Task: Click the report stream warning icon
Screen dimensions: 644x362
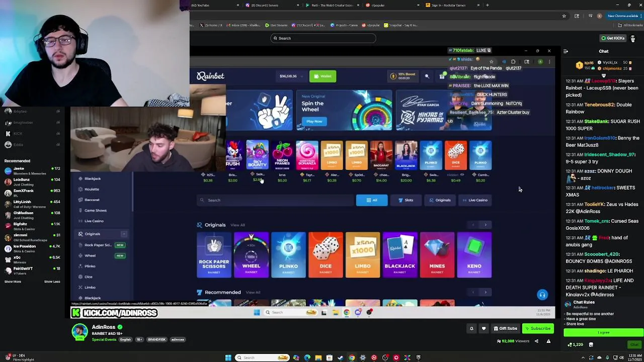Action: point(548,341)
